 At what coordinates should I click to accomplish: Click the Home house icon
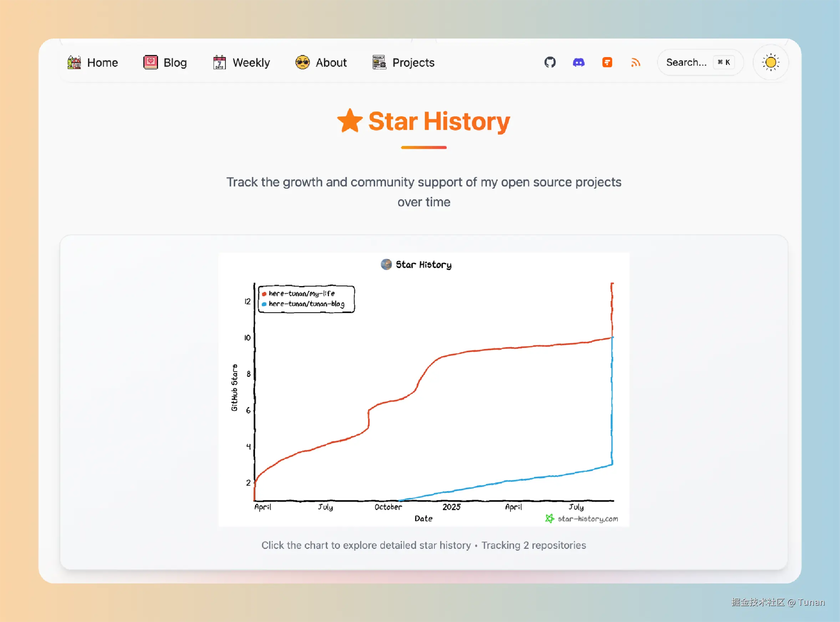(74, 62)
